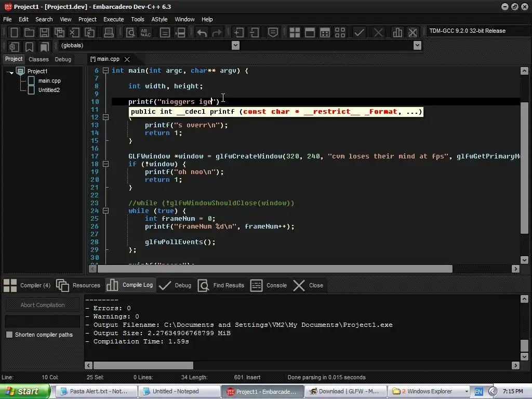The width and height of the screenshot is (532, 399).
Task: Click the Redo arrow icon
Action: tap(217, 33)
